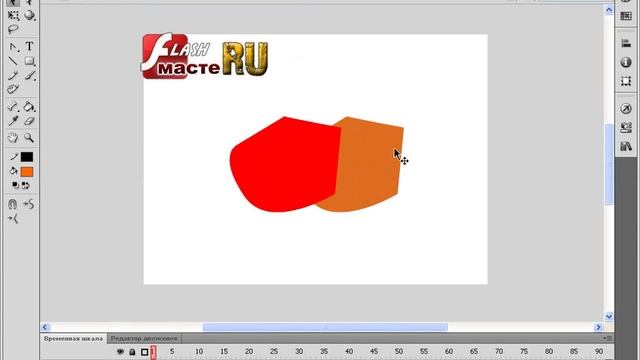This screenshot has width=640, height=360.
Task: Open the orange fill color swatch
Action: [x=27, y=172]
